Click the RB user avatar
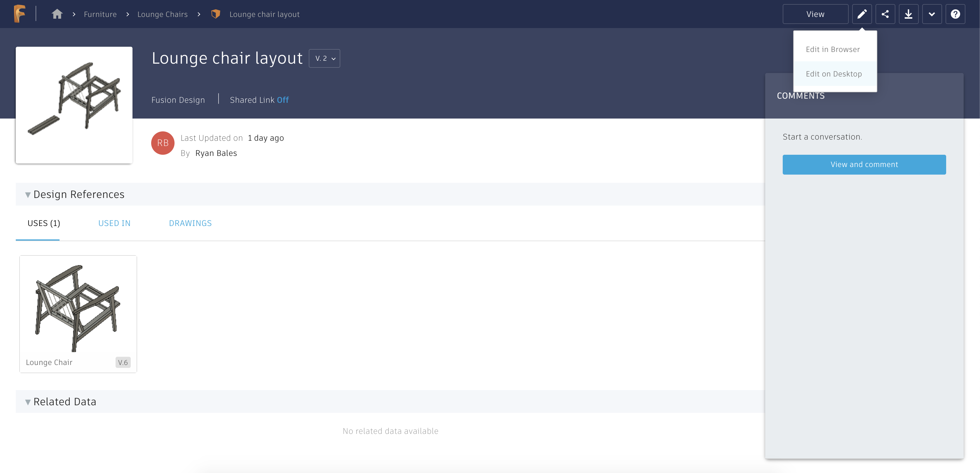 tap(163, 143)
